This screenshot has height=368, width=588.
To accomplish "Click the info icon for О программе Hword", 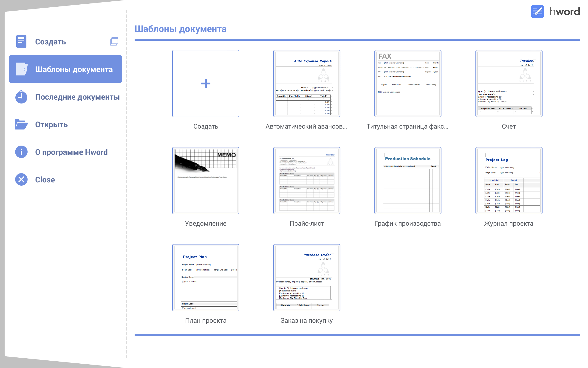I will (21, 152).
